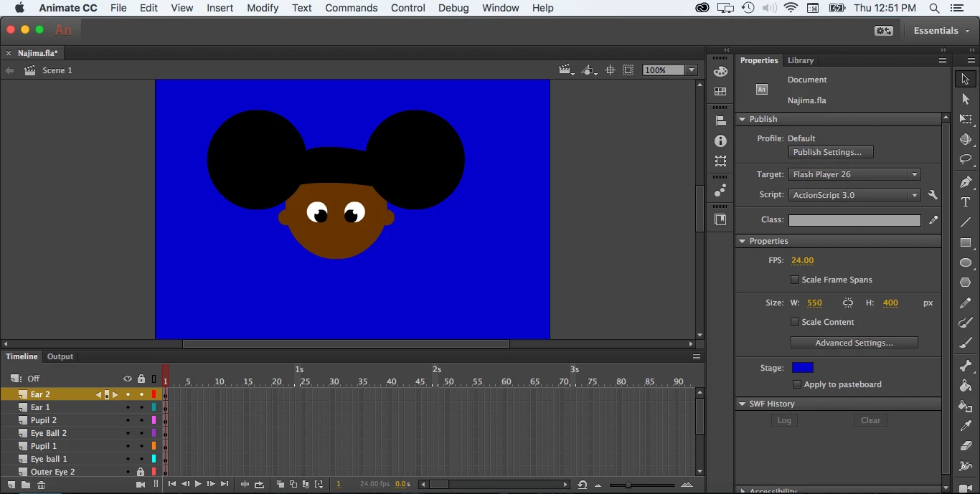Screen dimensions: 980x494
Task: Toggle visibility of Ear 1 layer
Action: pyautogui.click(x=128, y=407)
